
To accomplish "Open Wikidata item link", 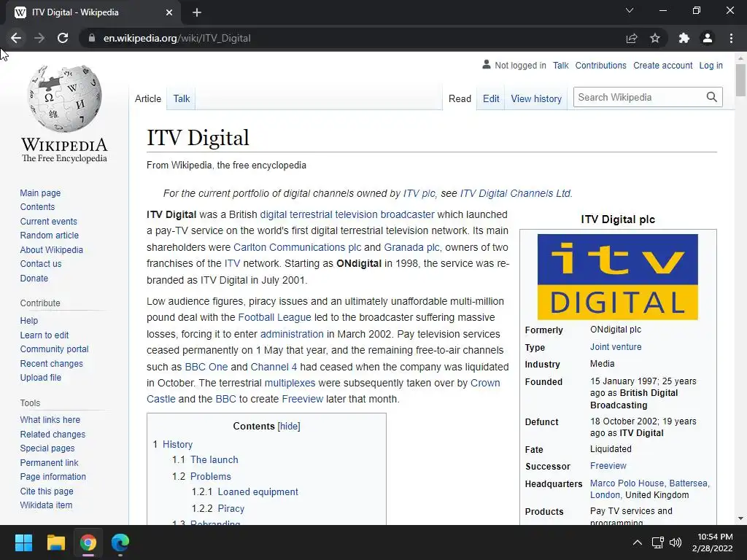I will click(x=46, y=505).
